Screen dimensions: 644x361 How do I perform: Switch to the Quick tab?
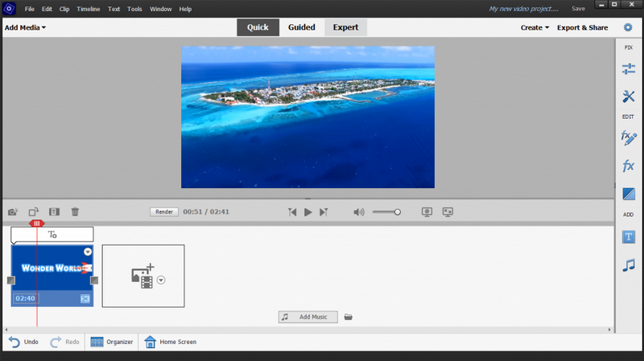(258, 27)
